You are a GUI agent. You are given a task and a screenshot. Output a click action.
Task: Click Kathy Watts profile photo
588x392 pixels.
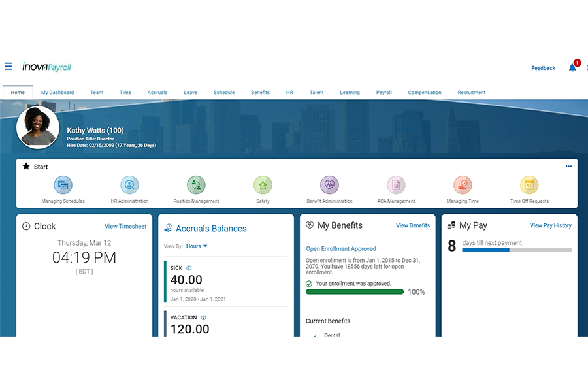[38, 128]
